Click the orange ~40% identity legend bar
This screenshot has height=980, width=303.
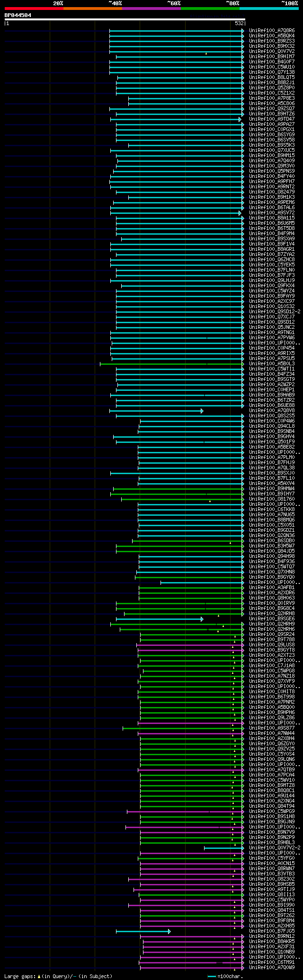[x=93, y=9]
